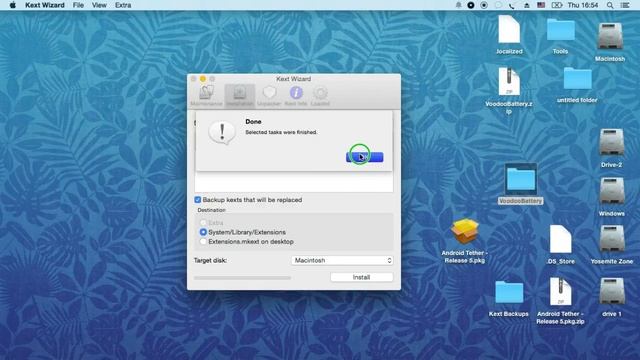Select System/Library/Extensions destination

[203, 232]
